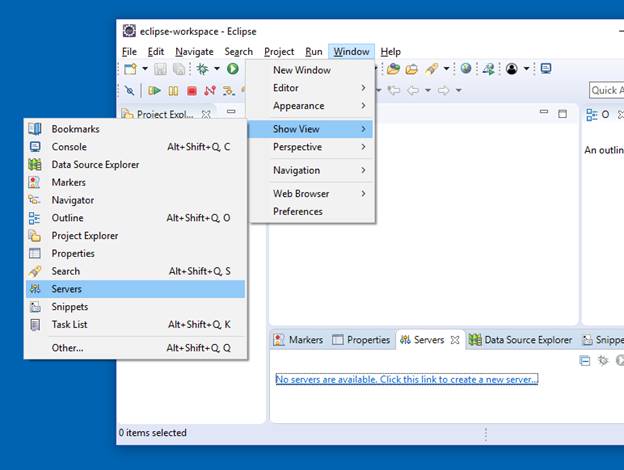Click the Resume debug icon
Image resolution: width=624 pixels, height=470 pixels.
pos(155,91)
